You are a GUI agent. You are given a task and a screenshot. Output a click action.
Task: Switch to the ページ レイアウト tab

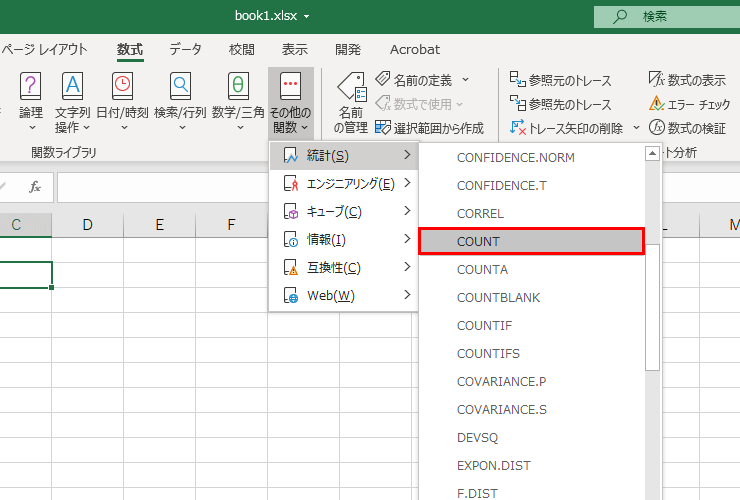point(44,49)
